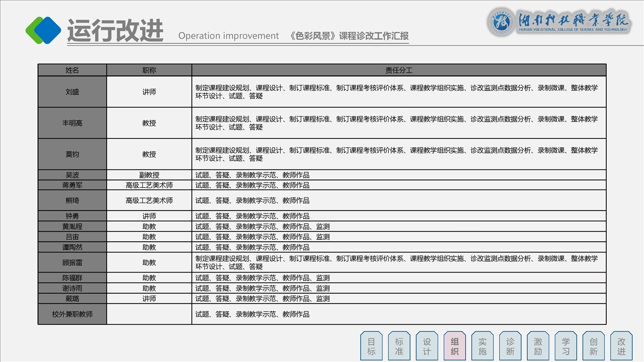Click the 副教授 title cell
The width and height of the screenshot is (644, 362).
pos(149,175)
